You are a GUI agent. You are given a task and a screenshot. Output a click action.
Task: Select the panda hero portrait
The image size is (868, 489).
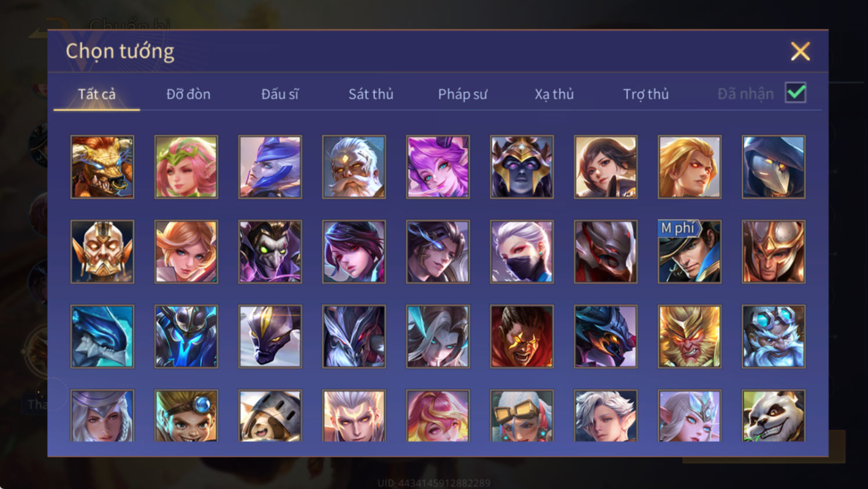tap(773, 416)
